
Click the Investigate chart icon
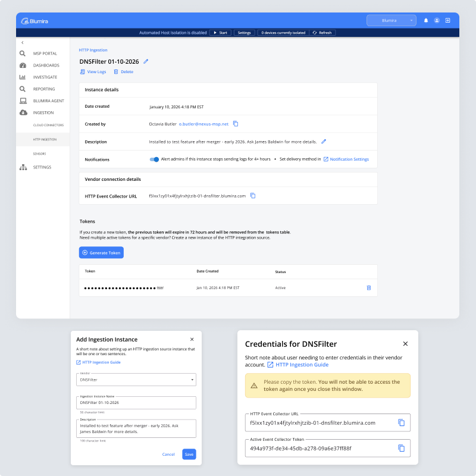point(23,77)
